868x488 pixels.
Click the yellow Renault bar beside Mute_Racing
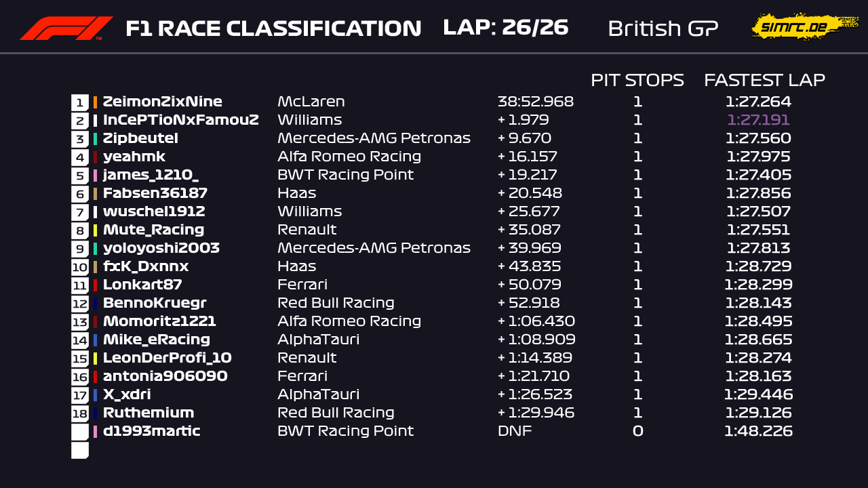pyautogui.click(x=95, y=230)
